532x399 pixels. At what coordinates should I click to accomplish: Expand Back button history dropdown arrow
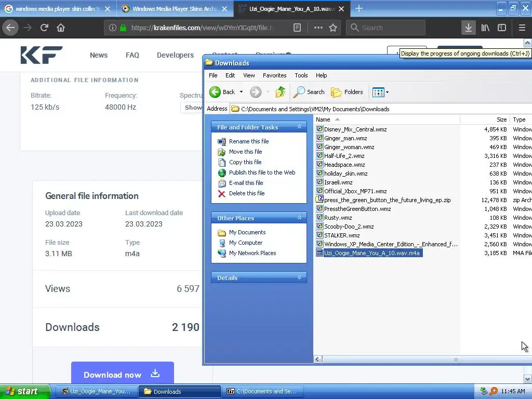pyautogui.click(x=241, y=92)
